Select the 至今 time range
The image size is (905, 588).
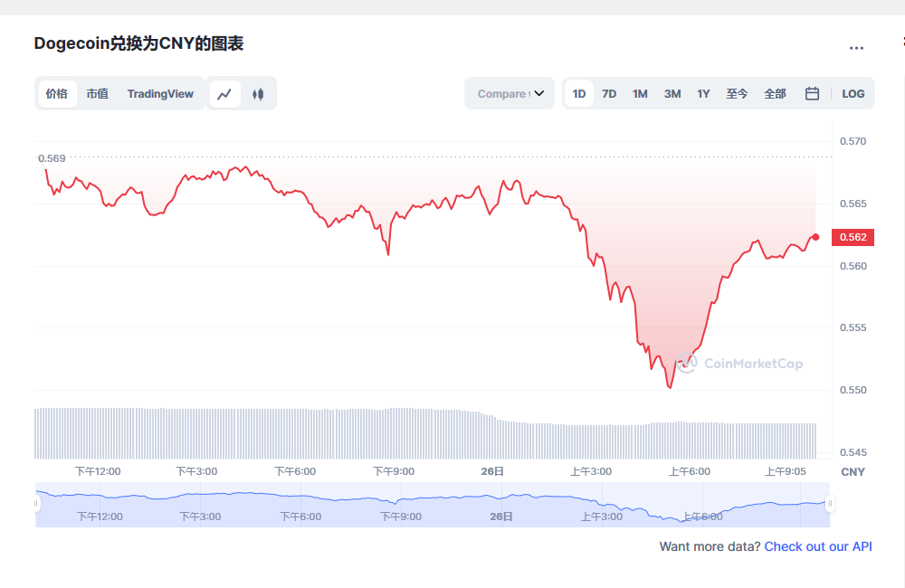coord(737,94)
